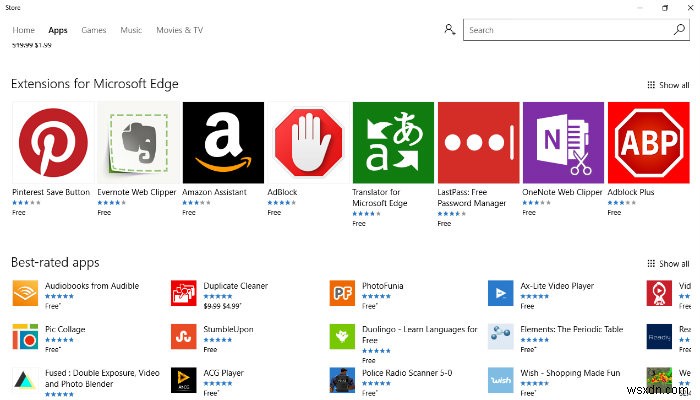
Task: Switch to the Games tab
Action: tap(94, 30)
